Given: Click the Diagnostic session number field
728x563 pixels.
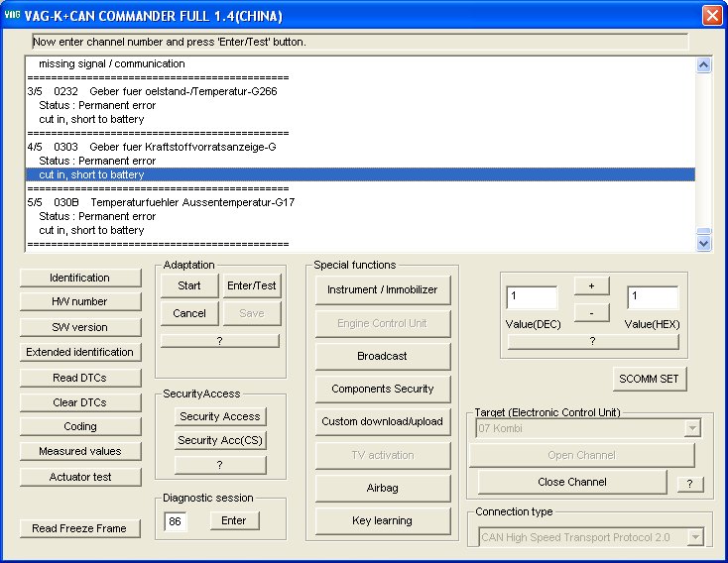Looking at the screenshot, I should point(176,521).
